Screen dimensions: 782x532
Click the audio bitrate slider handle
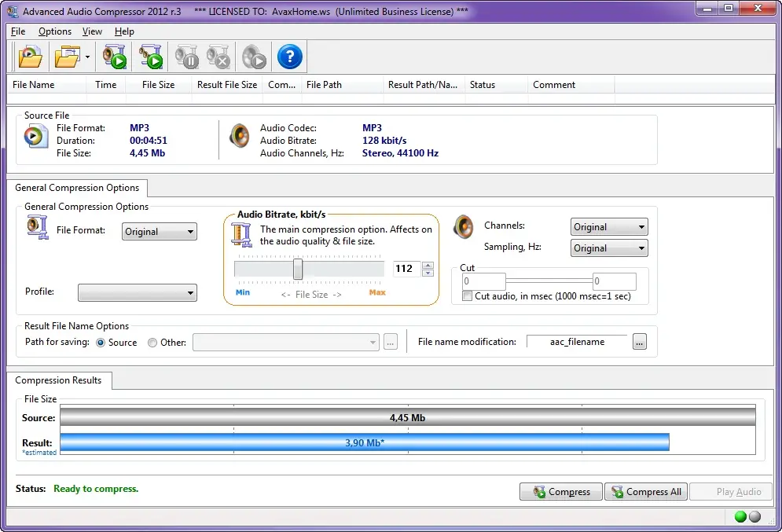[298, 269]
